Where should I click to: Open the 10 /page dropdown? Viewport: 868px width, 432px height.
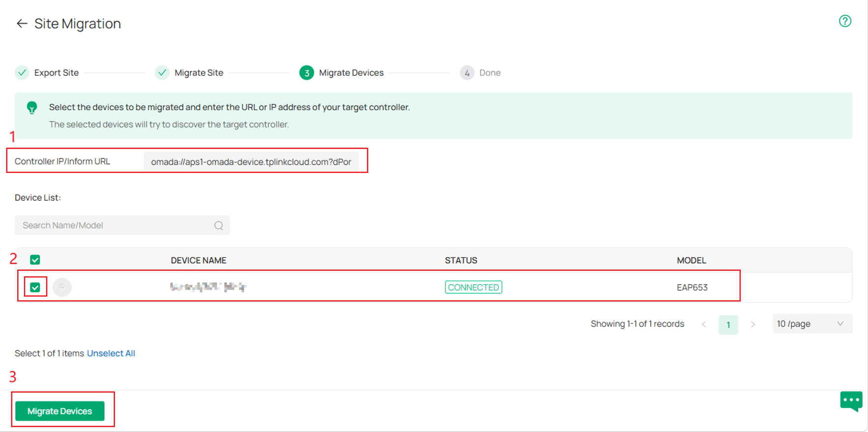[812, 324]
